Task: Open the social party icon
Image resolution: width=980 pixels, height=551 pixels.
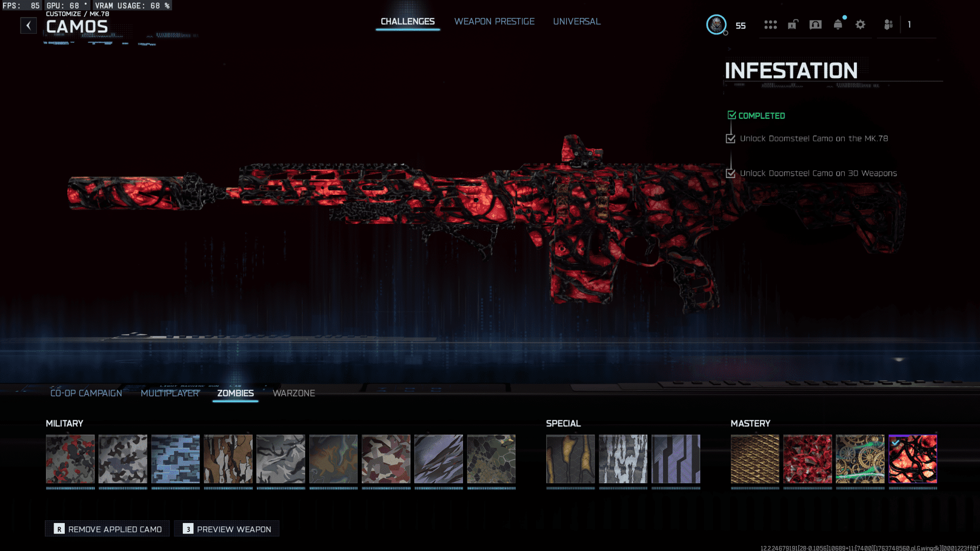Action: click(888, 24)
